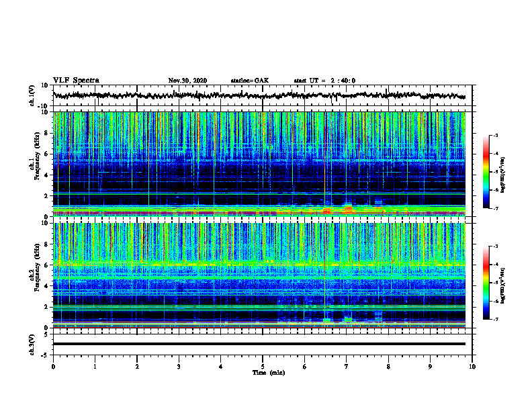Viewport: 532px width, 411px height.
Task: Click the ch.1 colorbar "log(PSD)" unit label
Action: [503, 175]
